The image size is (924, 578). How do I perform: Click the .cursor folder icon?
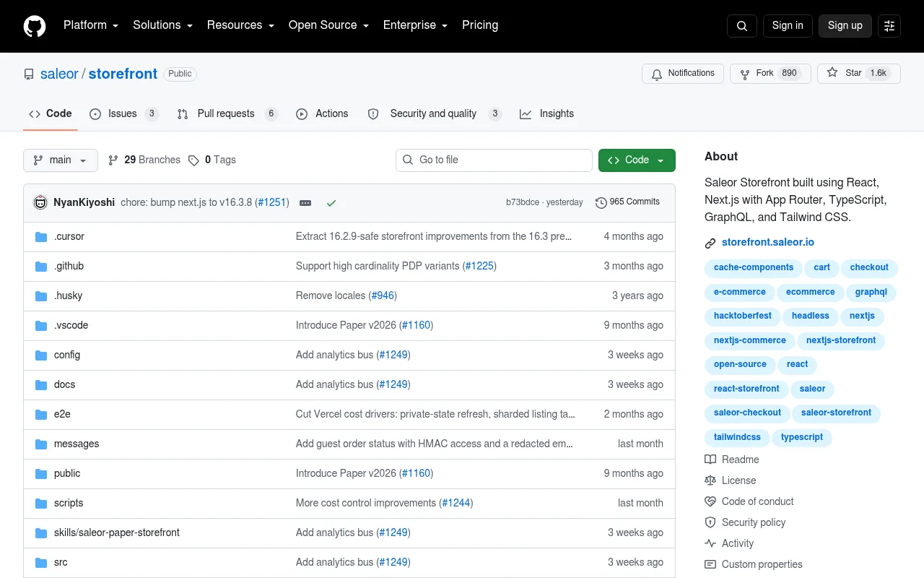click(x=41, y=237)
